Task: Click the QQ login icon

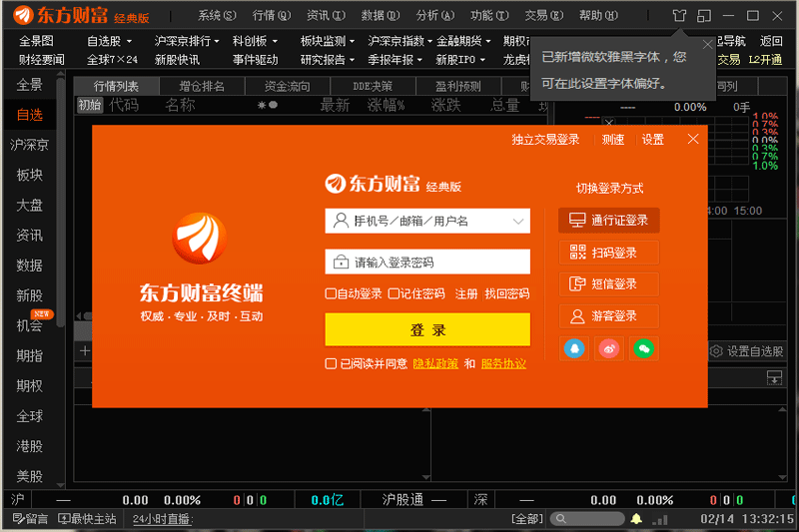Action: pyautogui.click(x=574, y=348)
